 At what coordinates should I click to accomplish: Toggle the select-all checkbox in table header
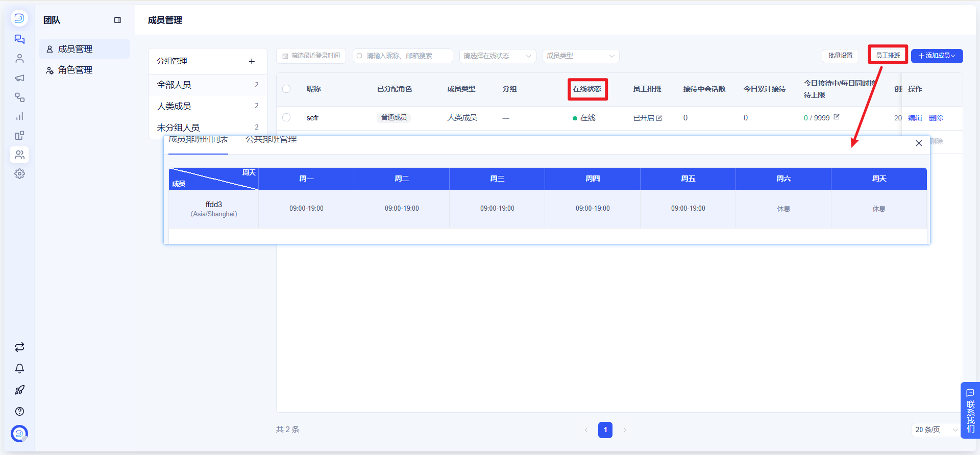pos(286,89)
